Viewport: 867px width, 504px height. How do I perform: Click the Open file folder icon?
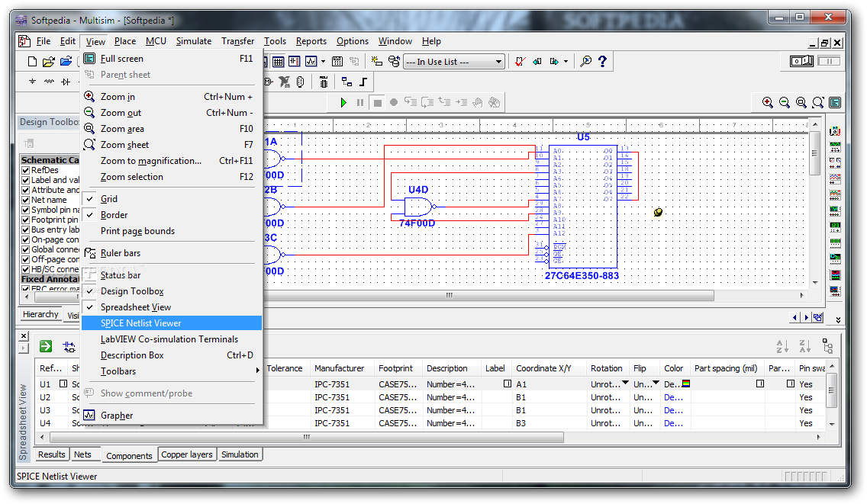coord(49,61)
